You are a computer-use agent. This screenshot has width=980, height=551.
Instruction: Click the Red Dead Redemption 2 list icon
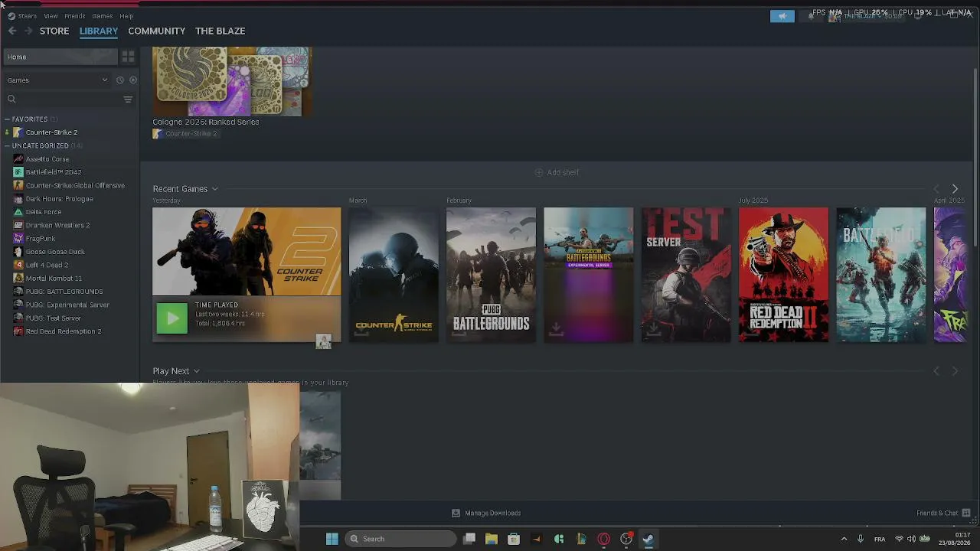[18, 331]
